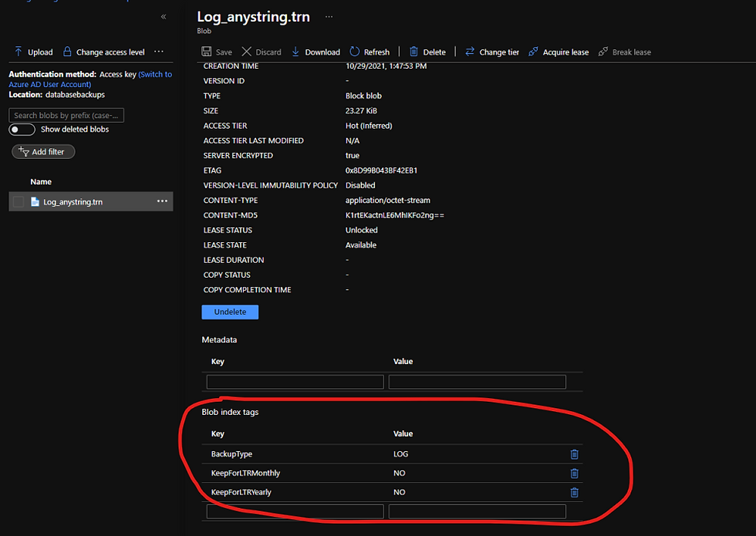Collapse the blob list panel with the double chevron
The width and height of the screenshot is (756, 536).
[x=164, y=17]
